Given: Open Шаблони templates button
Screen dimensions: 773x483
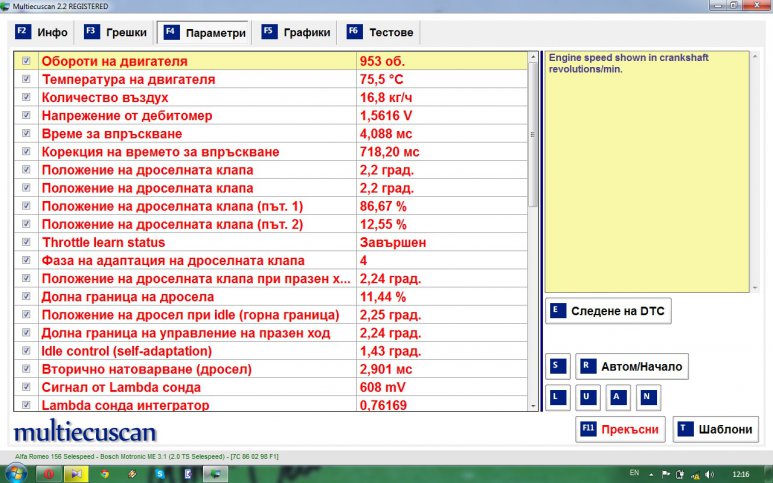Looking at the screenshot, I should (x=715, y=429).
